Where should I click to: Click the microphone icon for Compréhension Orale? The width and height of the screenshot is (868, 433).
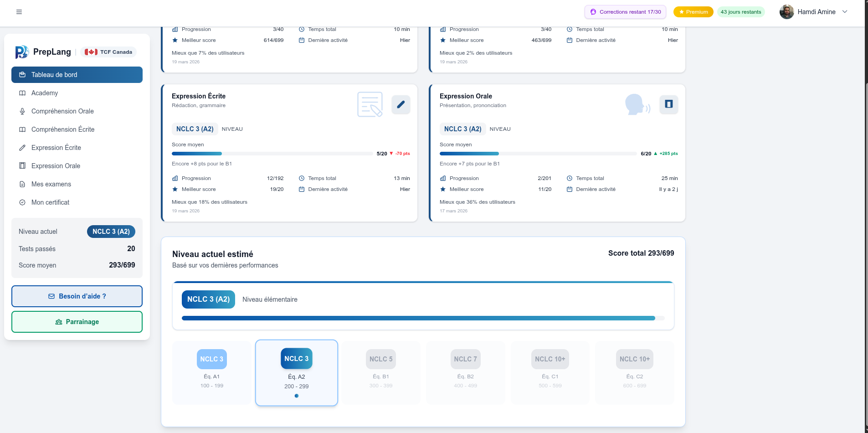point(22,111)
